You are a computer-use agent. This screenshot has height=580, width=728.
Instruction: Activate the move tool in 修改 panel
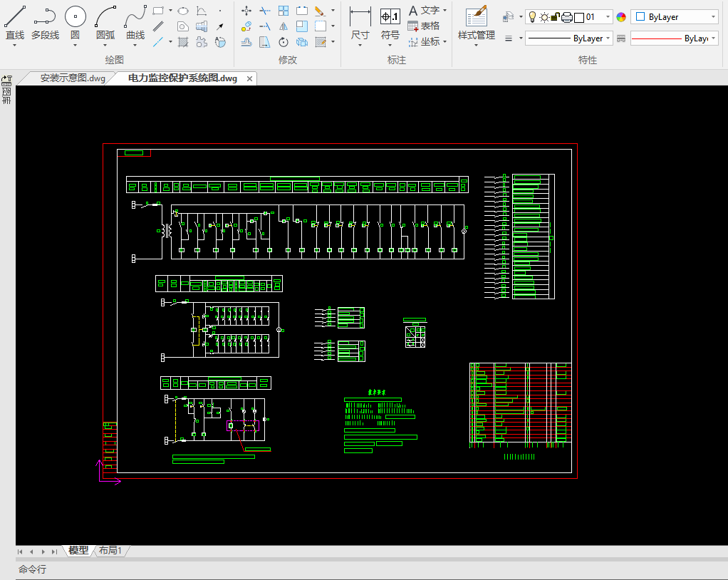(x=246, y=11)
